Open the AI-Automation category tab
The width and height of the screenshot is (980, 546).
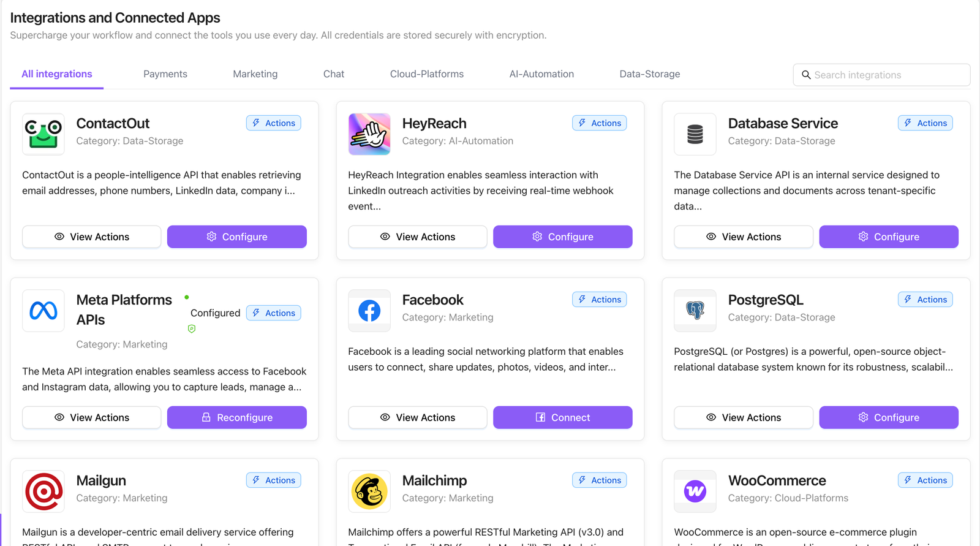[541, 74]
